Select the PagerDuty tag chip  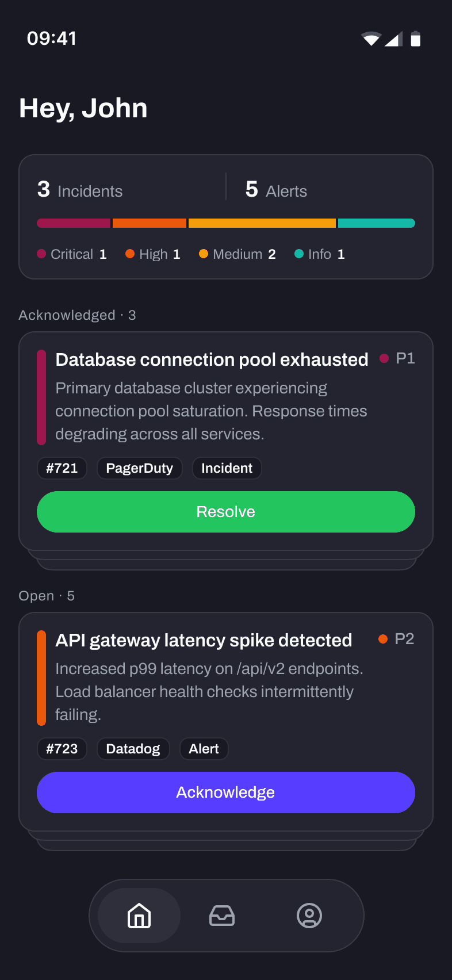pos(139,468)
